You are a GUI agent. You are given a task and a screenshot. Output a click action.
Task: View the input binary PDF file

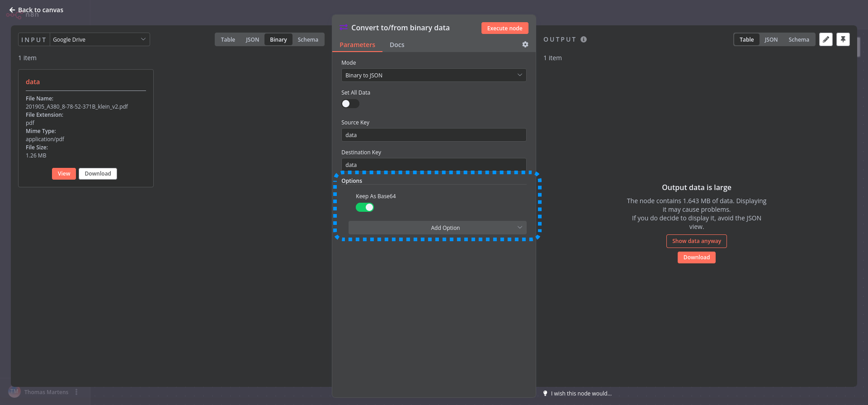(x=64, y=174)
